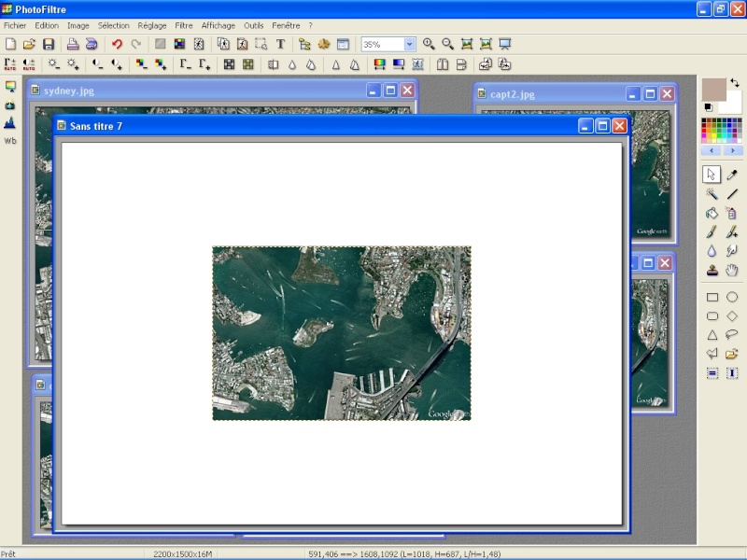
Task: Pick the Spray can tool
Action: [732, 213]
